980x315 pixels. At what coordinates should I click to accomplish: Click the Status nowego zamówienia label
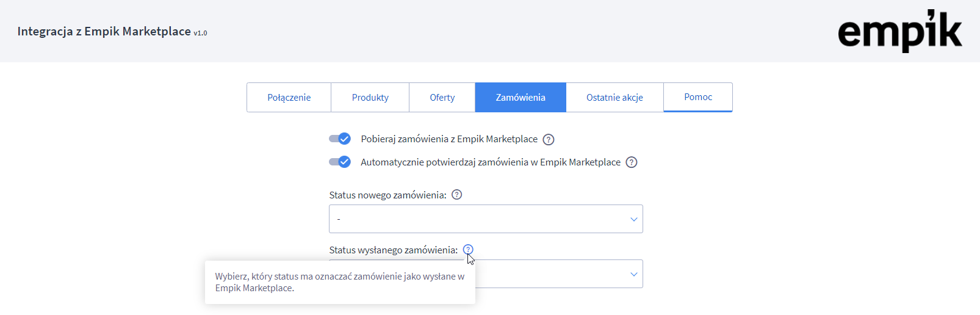[x=387, y=195]
